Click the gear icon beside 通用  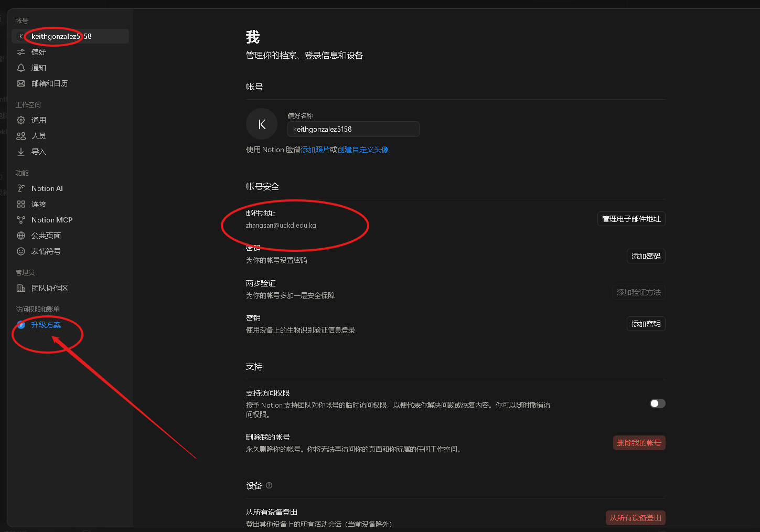point(21,120)
